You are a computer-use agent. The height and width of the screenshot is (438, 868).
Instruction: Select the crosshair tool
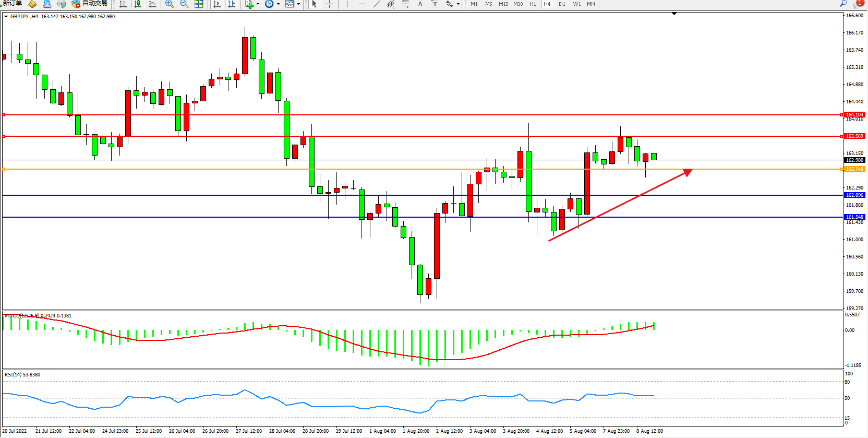coord(329,4)
